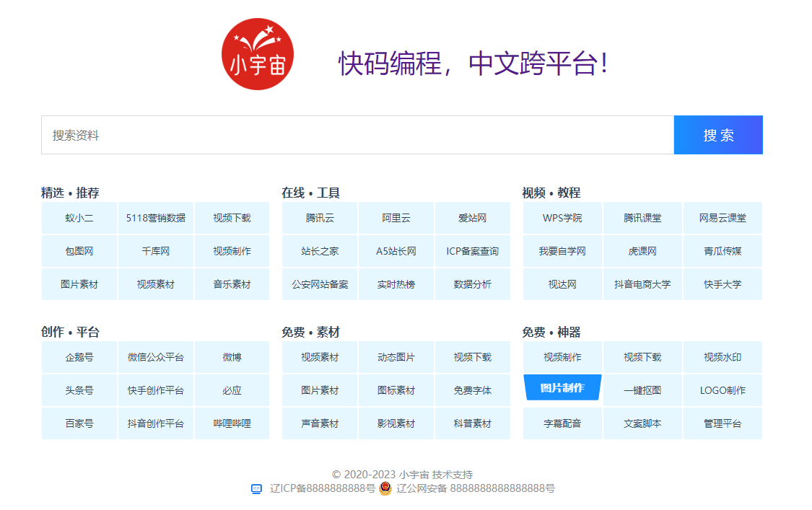812x510 pixels.
Task: Open 视频制作 under 免费 • 神器
Action: click(562, 357)
